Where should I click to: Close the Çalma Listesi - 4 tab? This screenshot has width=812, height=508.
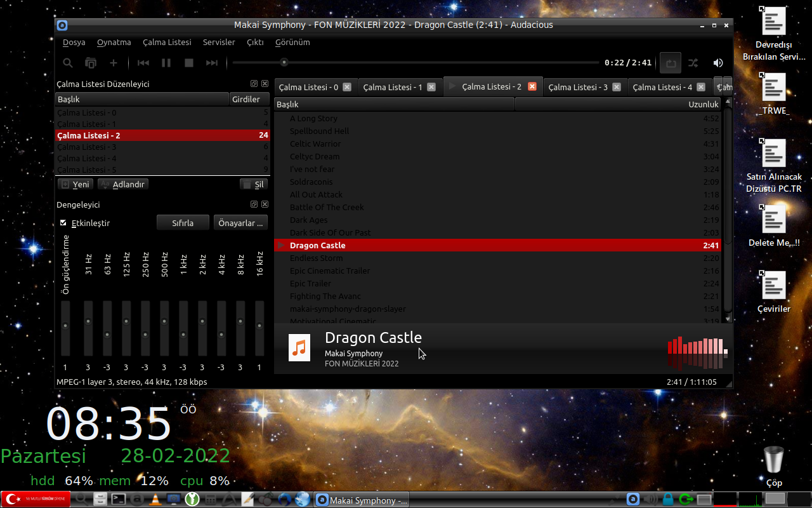coord(701,87)
